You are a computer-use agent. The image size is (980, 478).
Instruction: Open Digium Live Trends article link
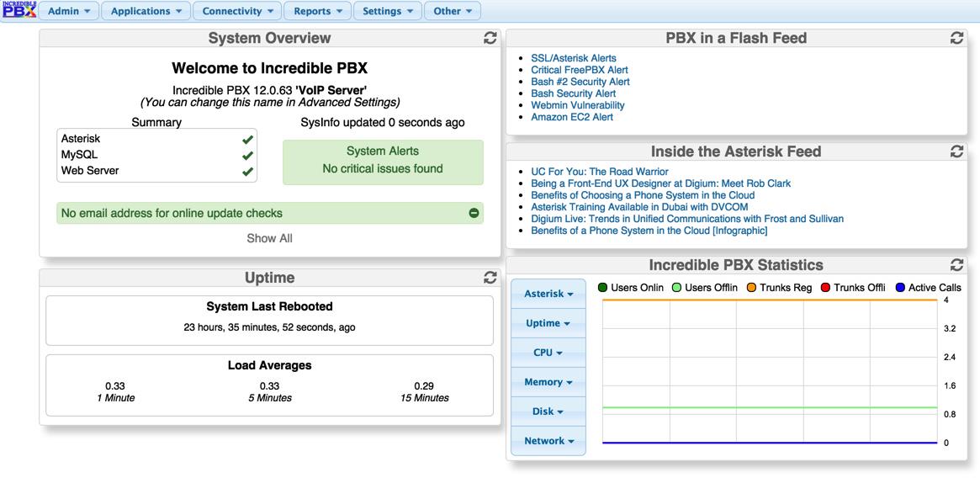coord(687,219)
